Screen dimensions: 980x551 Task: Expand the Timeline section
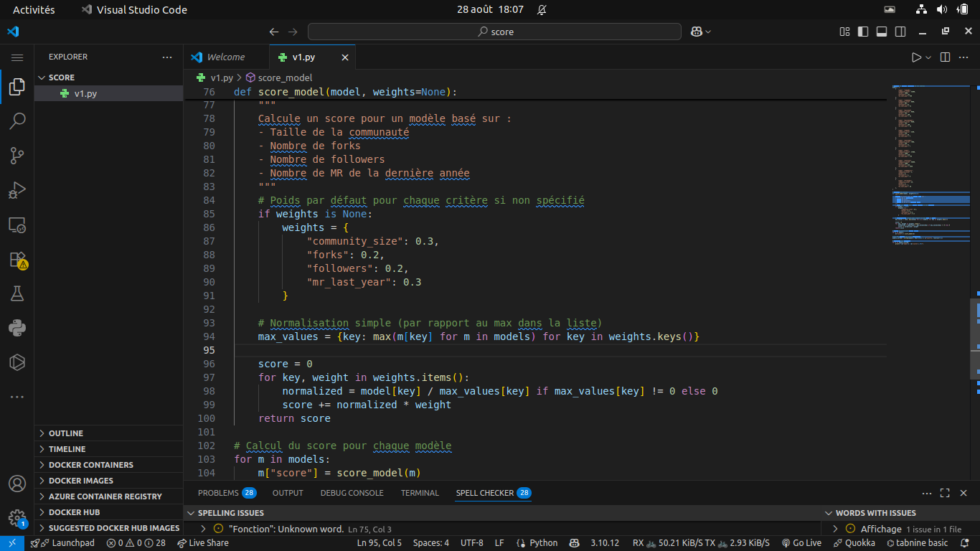[x=108, y=449]
